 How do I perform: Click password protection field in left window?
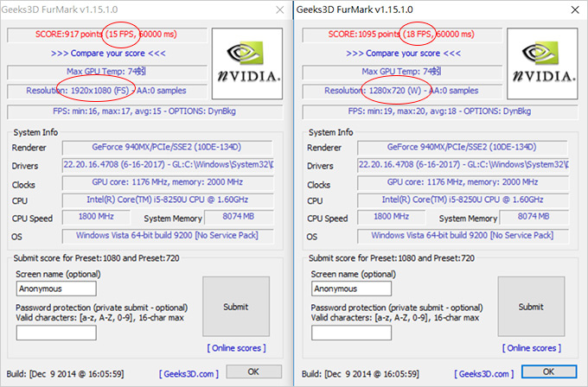coord(56,333)
